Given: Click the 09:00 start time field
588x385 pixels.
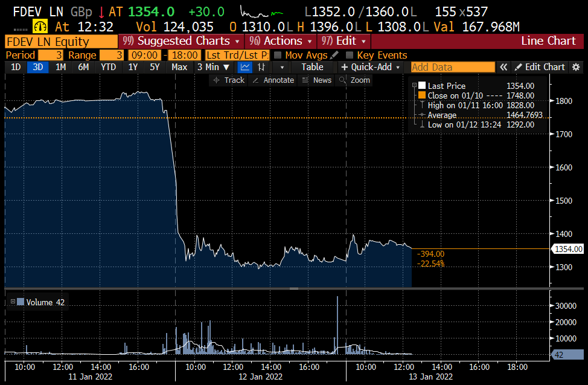Looking at the screenshot, I should [145, 55].
